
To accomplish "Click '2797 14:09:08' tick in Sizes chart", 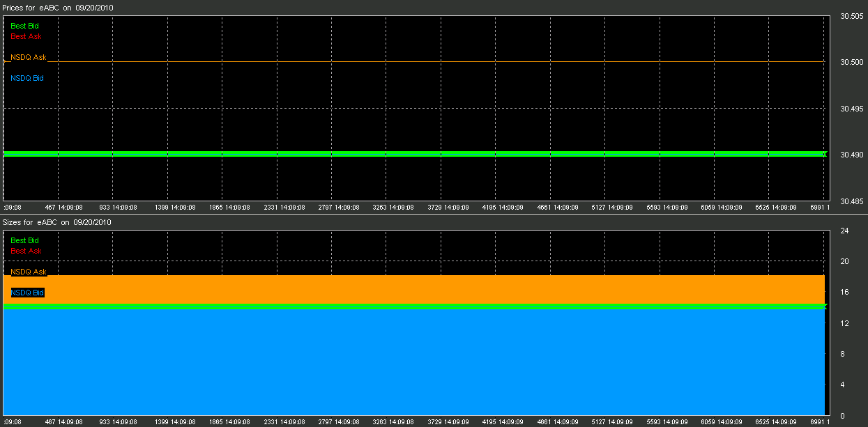I will 337,422.
